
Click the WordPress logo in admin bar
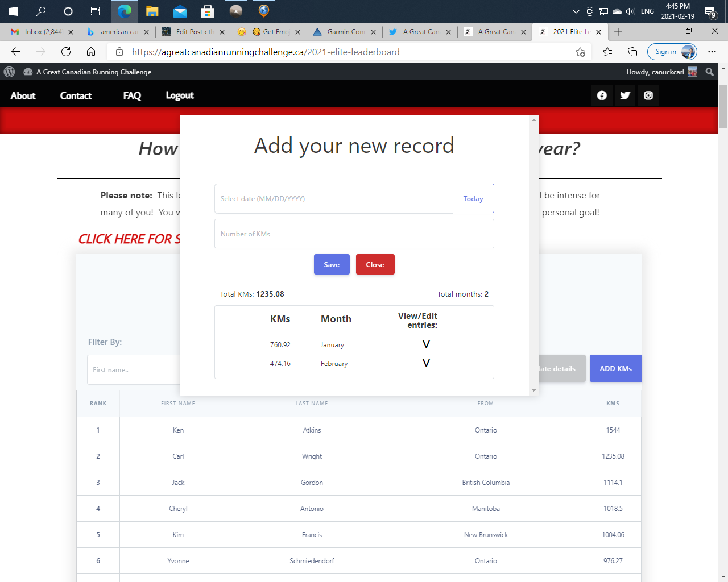pyautogui.click(x=9, y=72)
